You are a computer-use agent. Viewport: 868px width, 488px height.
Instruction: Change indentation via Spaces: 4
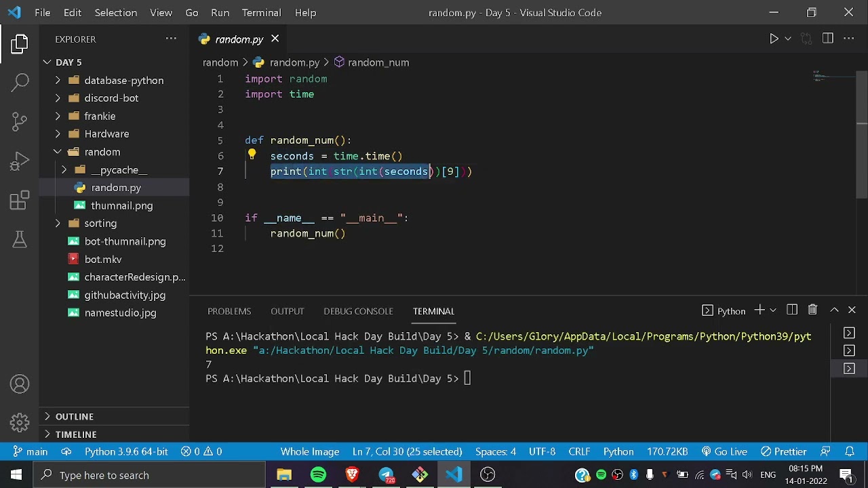tap(495, 452)
